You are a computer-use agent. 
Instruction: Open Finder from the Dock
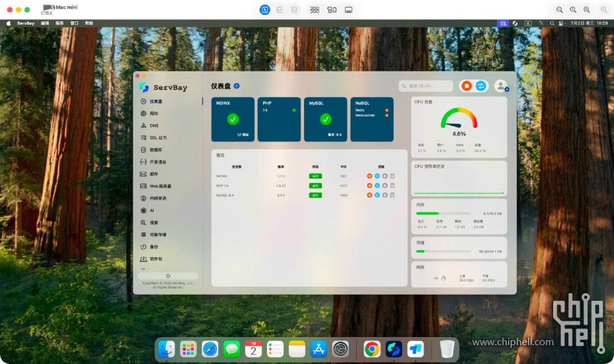click(x=166, y=349)
